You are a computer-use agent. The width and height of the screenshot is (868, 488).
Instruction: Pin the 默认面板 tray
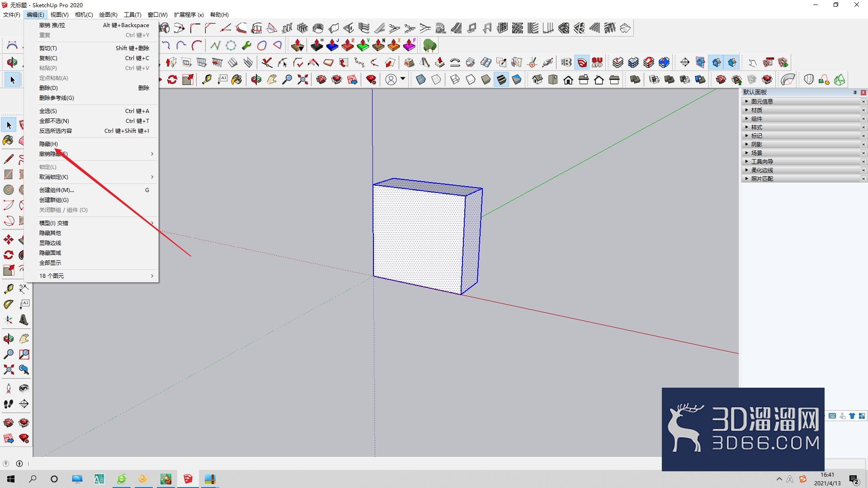pyautogui.click(x=855, y=92)
